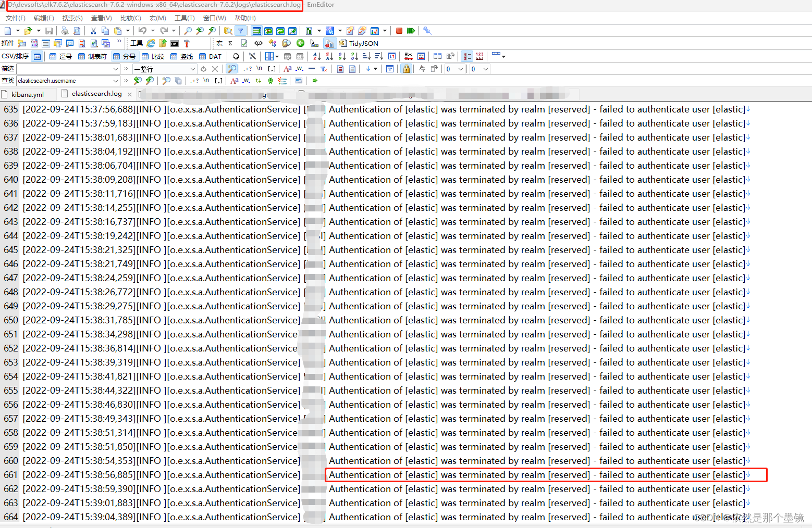The image size is (812, 528).
Task: Open the 编辑(E) menu
Action: pyautogui.click(x=44, y=18)
